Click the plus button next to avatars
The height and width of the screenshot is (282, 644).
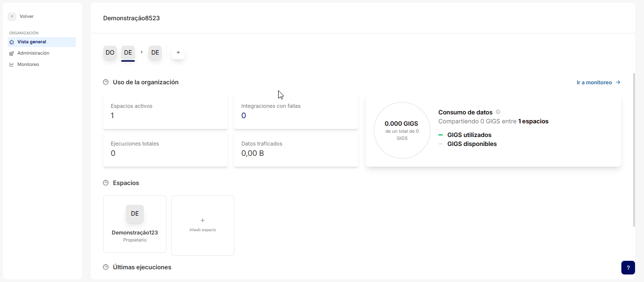[178, 53]
